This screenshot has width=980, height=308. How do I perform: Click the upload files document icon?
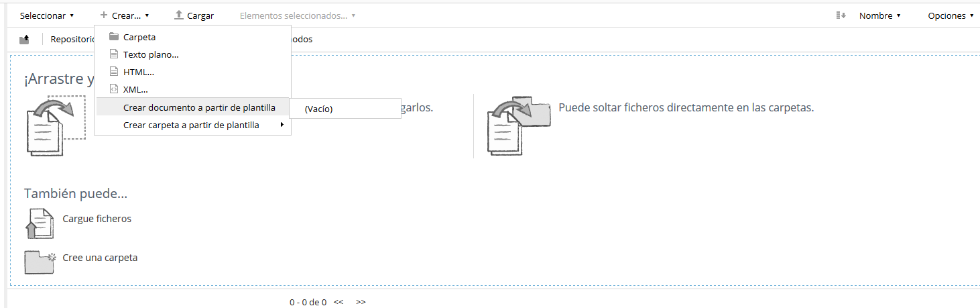click(40, 223)
